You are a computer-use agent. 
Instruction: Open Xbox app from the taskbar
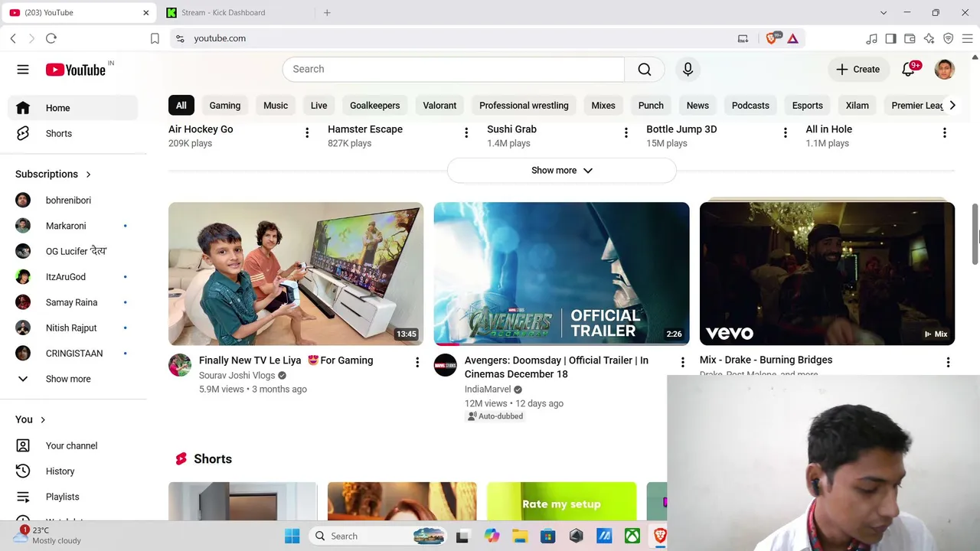(x=632, y=536)
